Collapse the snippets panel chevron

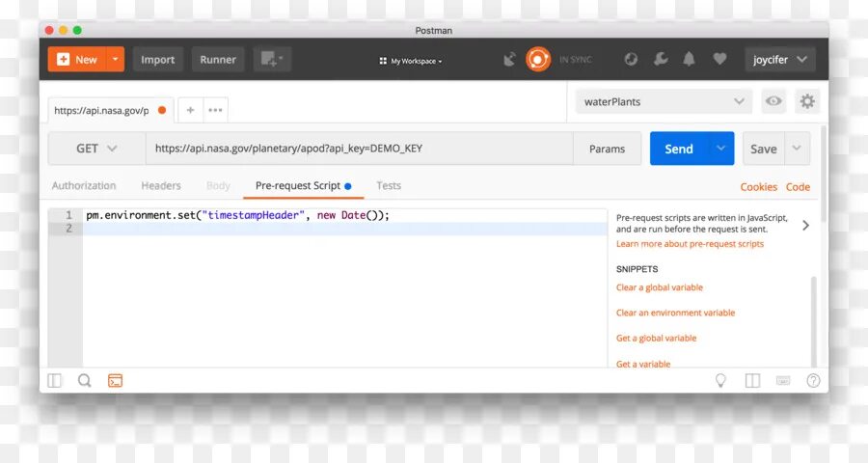pos(806,225)
